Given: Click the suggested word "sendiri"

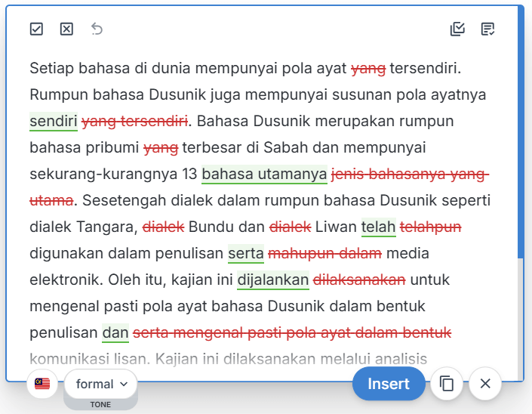Looking at the screenshot, I should click(x=54, y=121).
